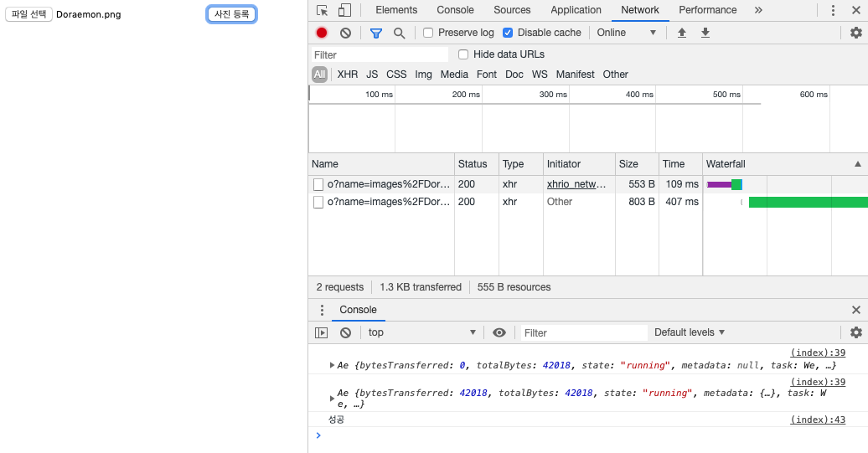The width and height of the screenshot is (868, 453).
Task: Filter requests by JS
Action: (x=372, y=75)
